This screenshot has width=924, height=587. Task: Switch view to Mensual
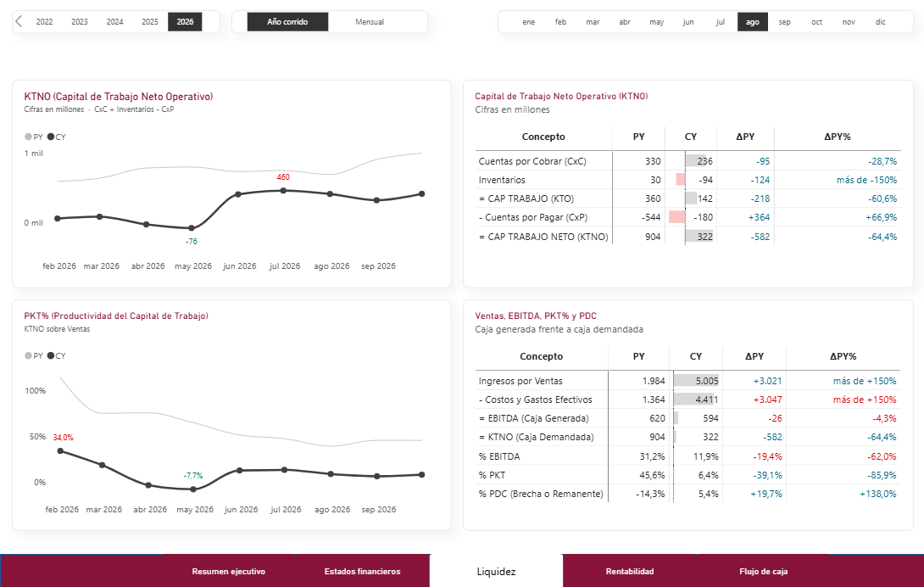[370, 22]
